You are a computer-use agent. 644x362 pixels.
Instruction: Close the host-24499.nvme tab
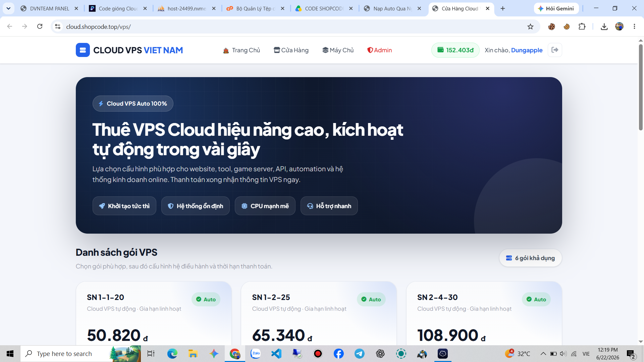click(x=214, y=8)
